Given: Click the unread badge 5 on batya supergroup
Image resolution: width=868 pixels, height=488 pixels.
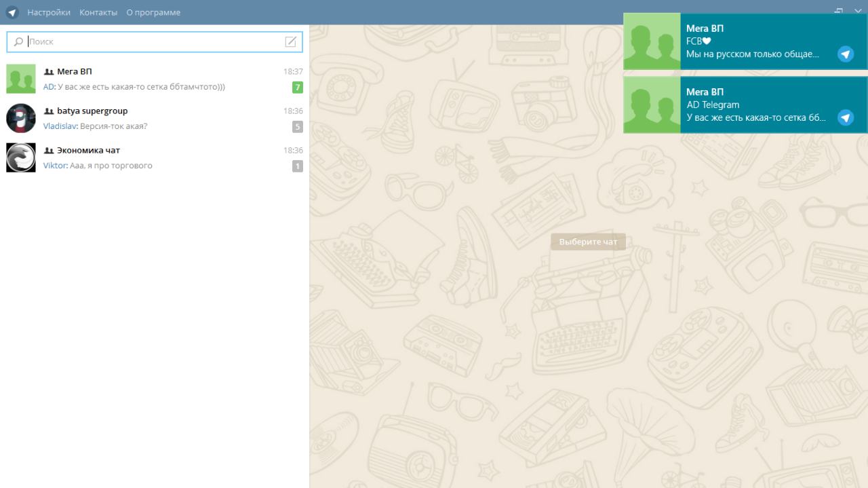Looking at the screenshot, I should click(x=298, y=126).
